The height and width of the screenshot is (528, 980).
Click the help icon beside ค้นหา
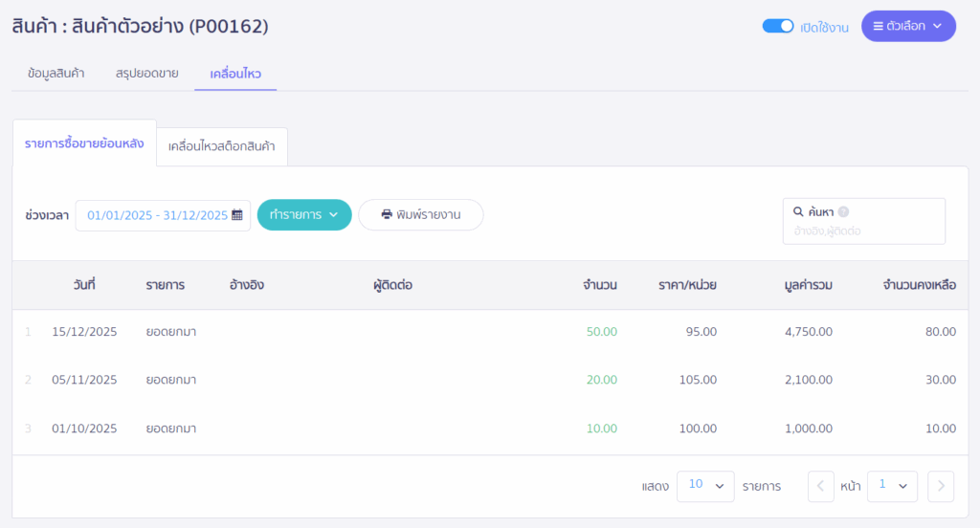pos(844,212)
